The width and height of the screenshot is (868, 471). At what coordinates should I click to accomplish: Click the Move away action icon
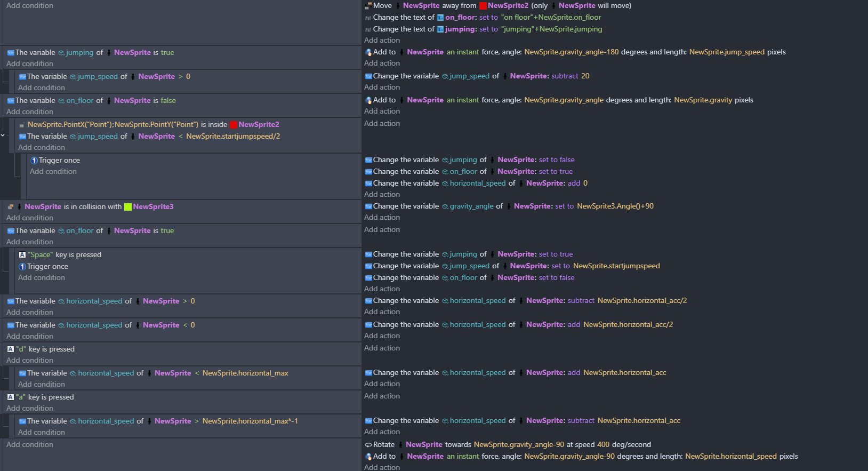[x=368, y=6]
